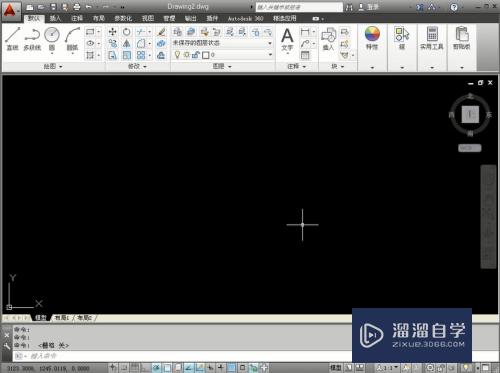
Task: Click the Print icon in quick access toolbar
Action: [77, 7]
